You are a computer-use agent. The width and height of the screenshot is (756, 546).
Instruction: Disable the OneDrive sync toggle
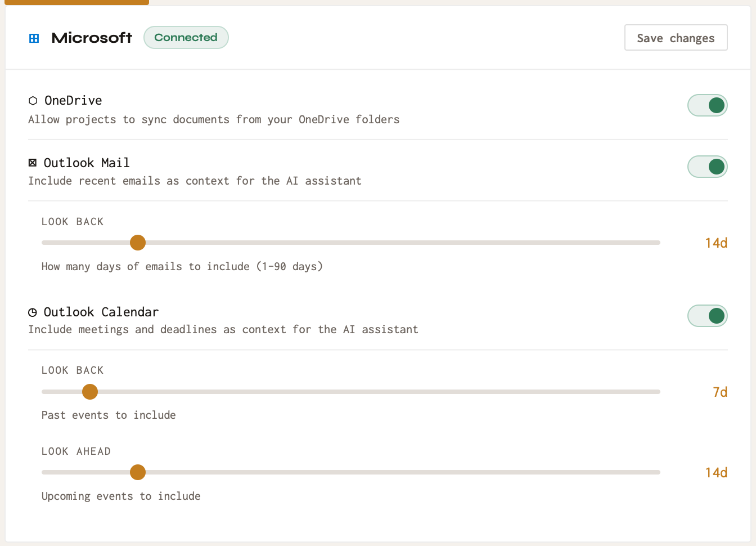[x=708, y=105]
